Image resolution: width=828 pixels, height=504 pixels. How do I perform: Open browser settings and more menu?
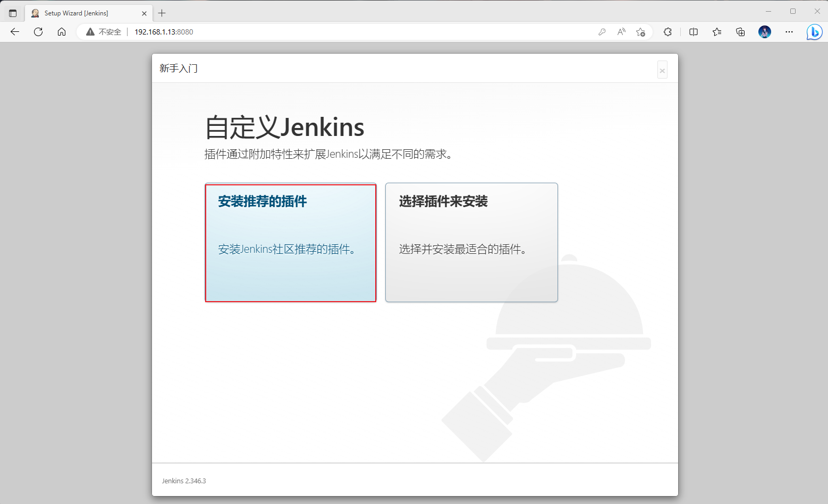tap(789, 32)
